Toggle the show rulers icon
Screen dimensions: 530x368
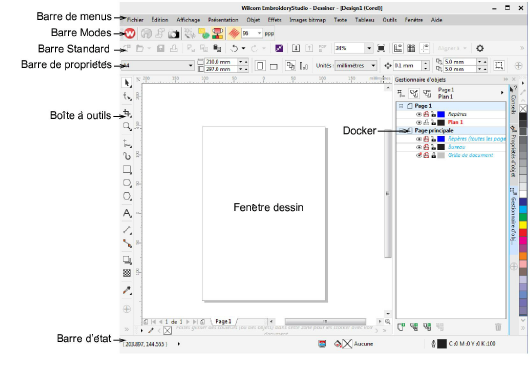tap(398, 48)
